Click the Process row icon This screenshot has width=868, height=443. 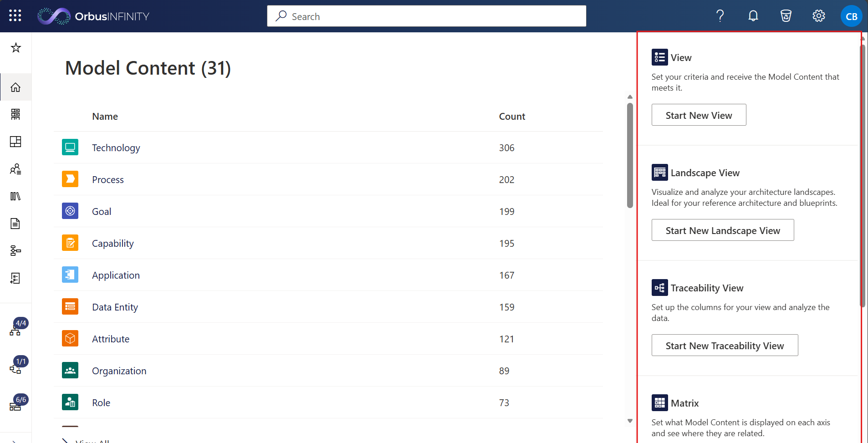coord(70,179)
